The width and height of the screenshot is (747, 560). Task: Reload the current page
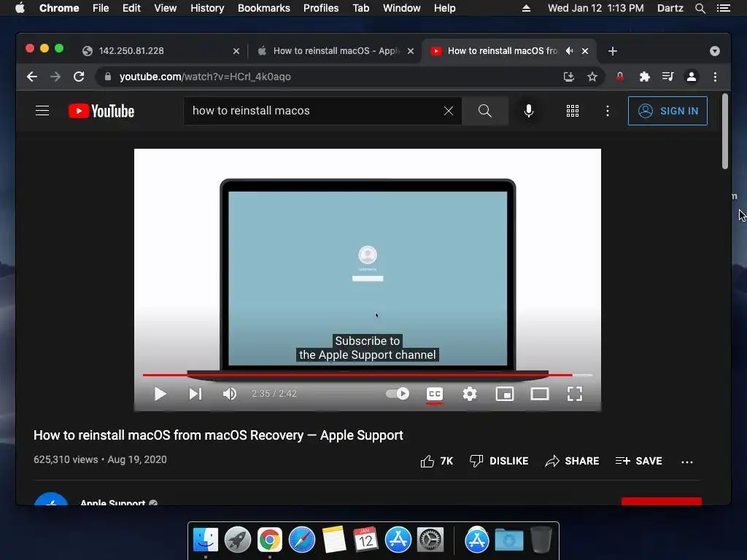[x=79, y=77]
